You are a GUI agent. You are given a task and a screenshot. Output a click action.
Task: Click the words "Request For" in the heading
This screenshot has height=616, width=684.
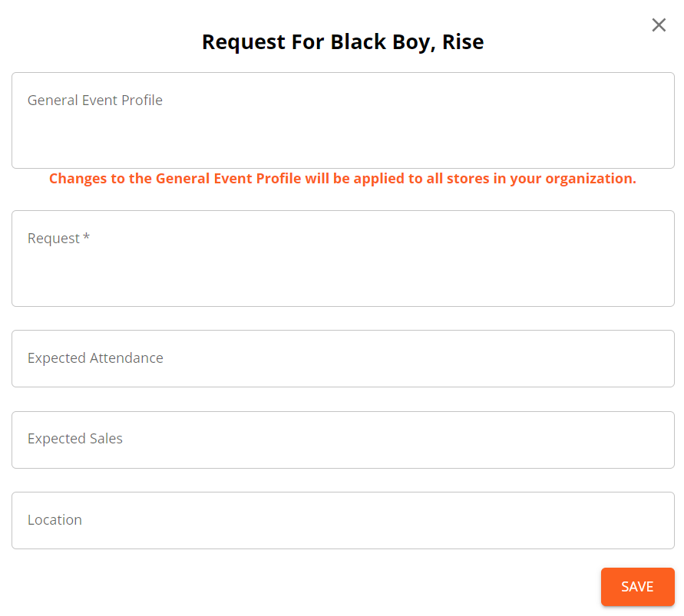[x=263, y=41]
